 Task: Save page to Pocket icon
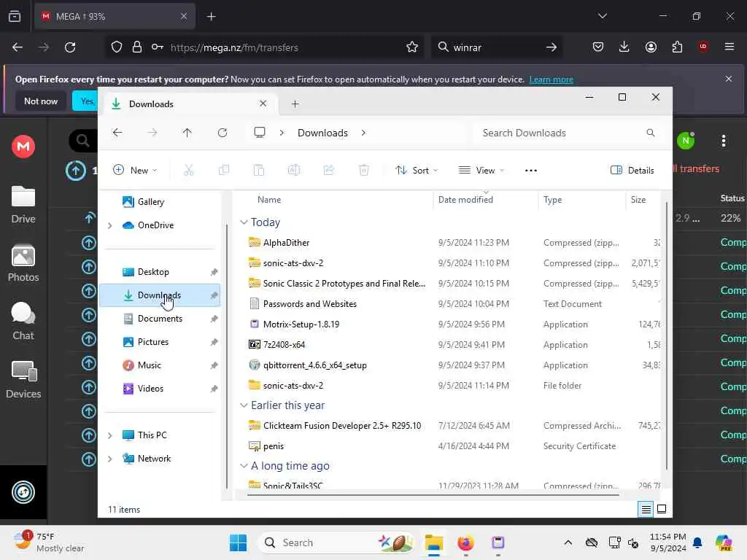[x=598, y=47]
